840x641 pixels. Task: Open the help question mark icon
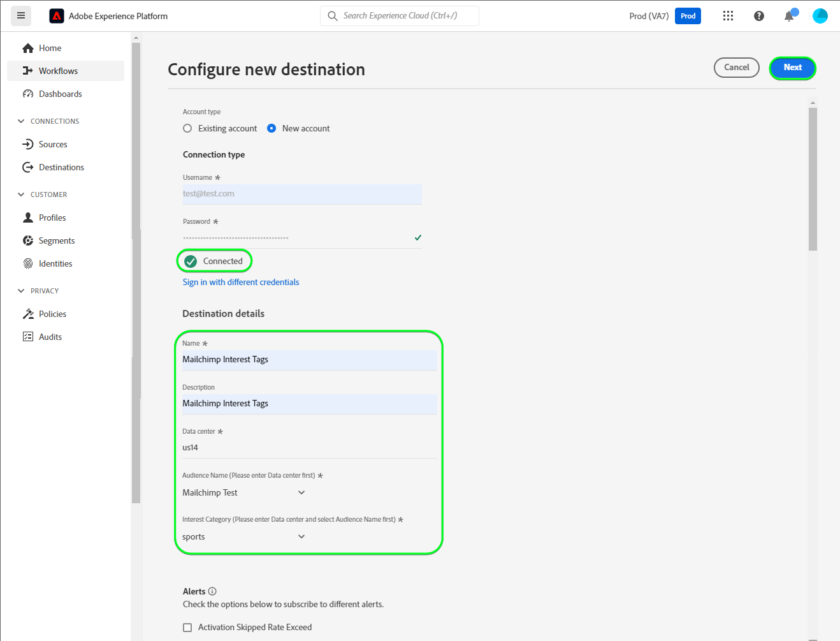[x=758, y=16]
